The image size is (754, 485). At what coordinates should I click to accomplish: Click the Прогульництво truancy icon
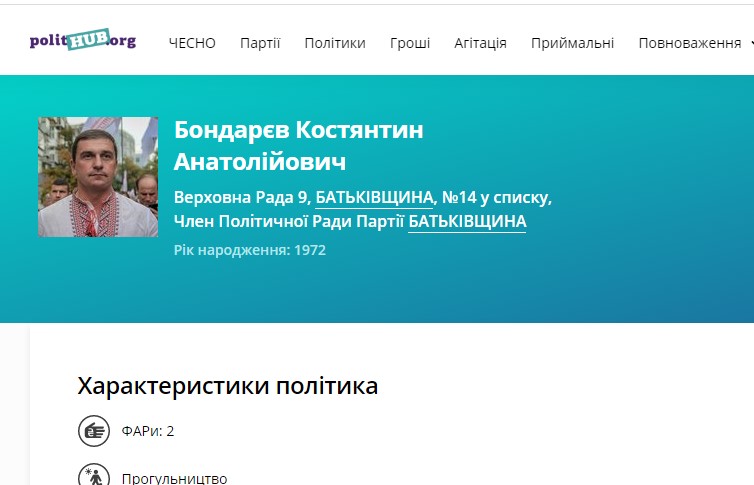[x=94, y=477]
